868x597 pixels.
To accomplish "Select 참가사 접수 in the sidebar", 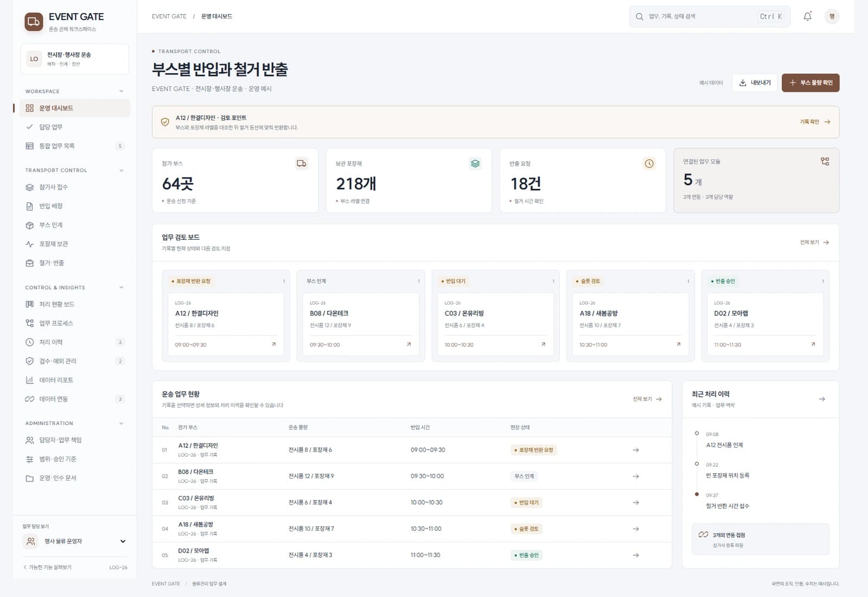I will (x=75, y=187).
